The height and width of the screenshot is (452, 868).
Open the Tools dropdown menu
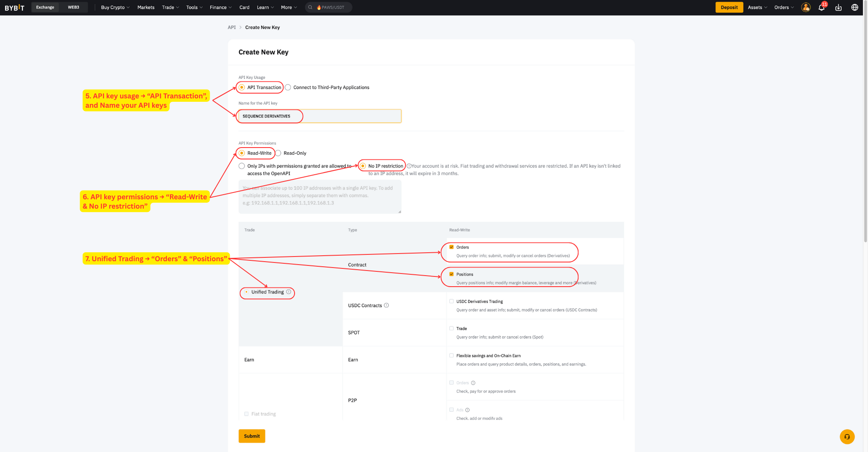click(x=195, y=8)
